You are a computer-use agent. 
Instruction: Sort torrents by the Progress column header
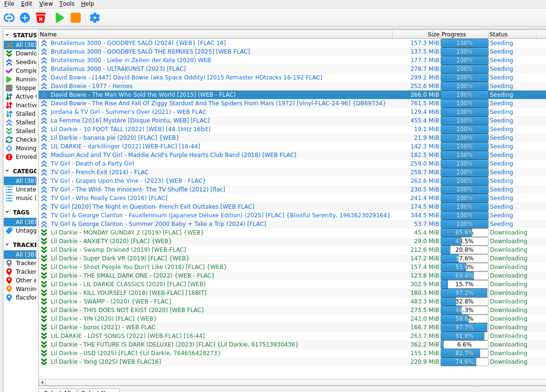tap(464, 34)
